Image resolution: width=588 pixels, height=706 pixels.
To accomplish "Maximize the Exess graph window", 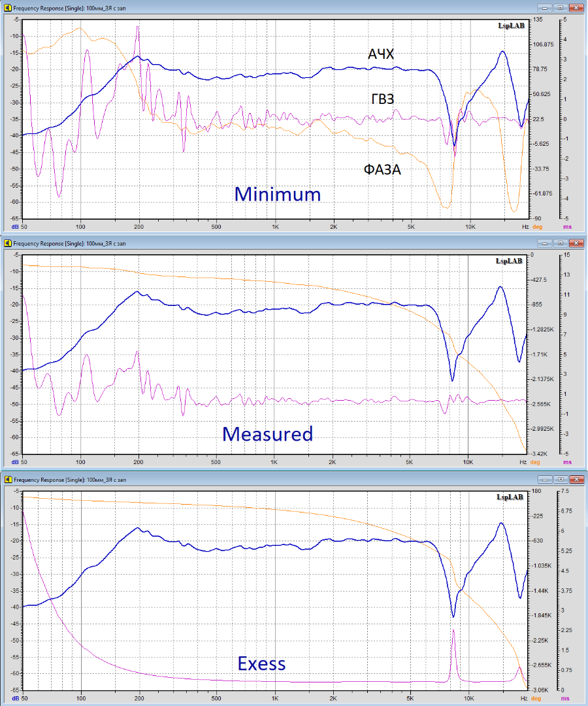I will (x=561, y=480).
